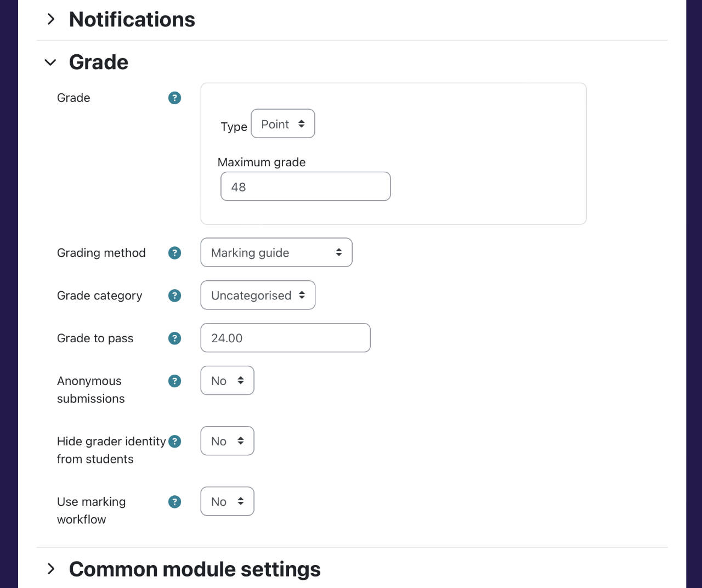Open help for Grade category
The image size is (702, 588).
click(174, 295)
